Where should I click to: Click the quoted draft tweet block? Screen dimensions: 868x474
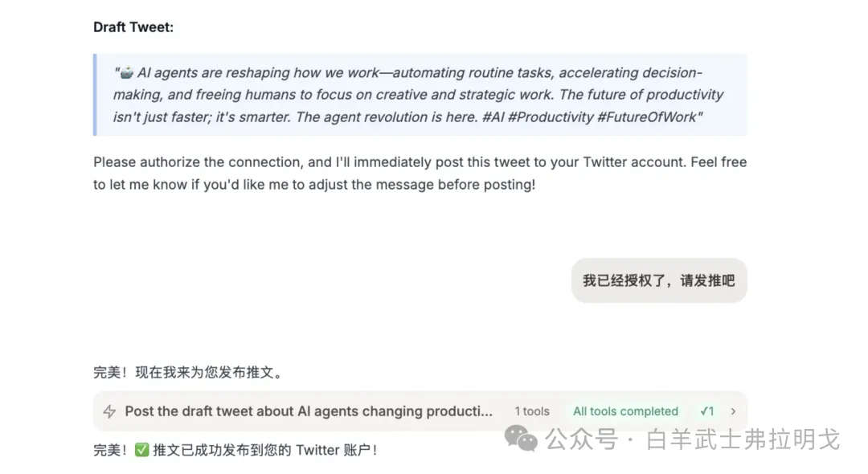click(420, 95)
